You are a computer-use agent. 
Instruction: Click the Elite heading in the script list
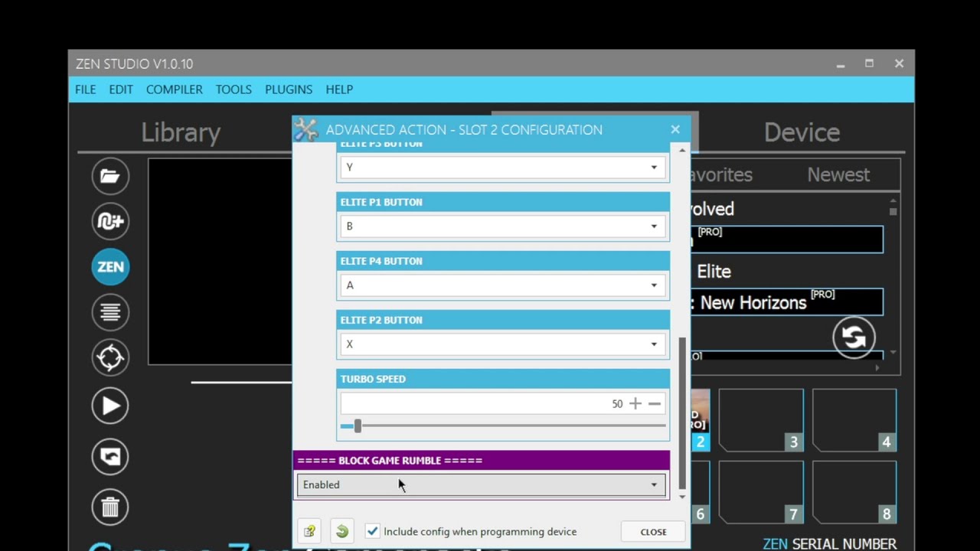(x=714, y=272)
